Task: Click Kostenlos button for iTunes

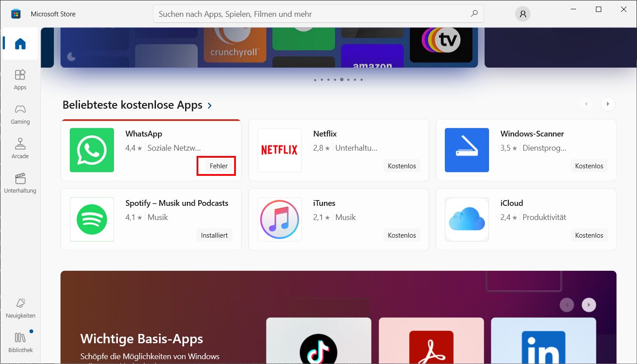Action: pyautogui.click(x=402, y=235)
